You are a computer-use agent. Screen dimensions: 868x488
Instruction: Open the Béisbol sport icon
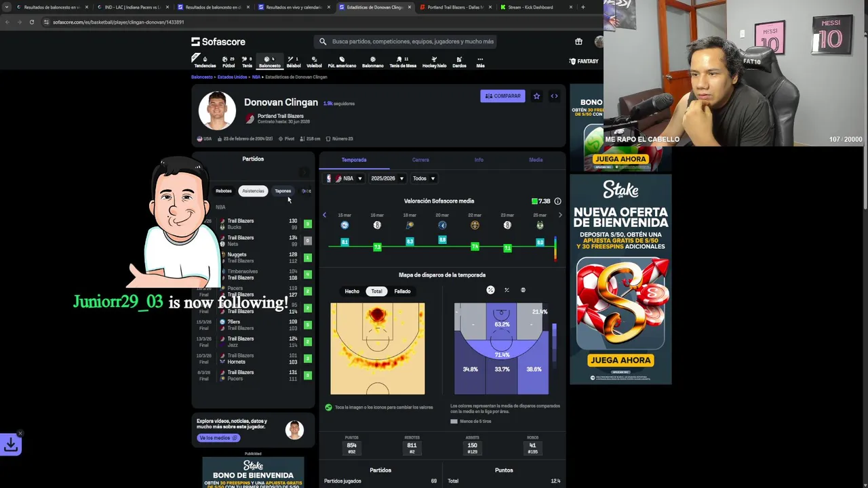click(x=294, y=62)
